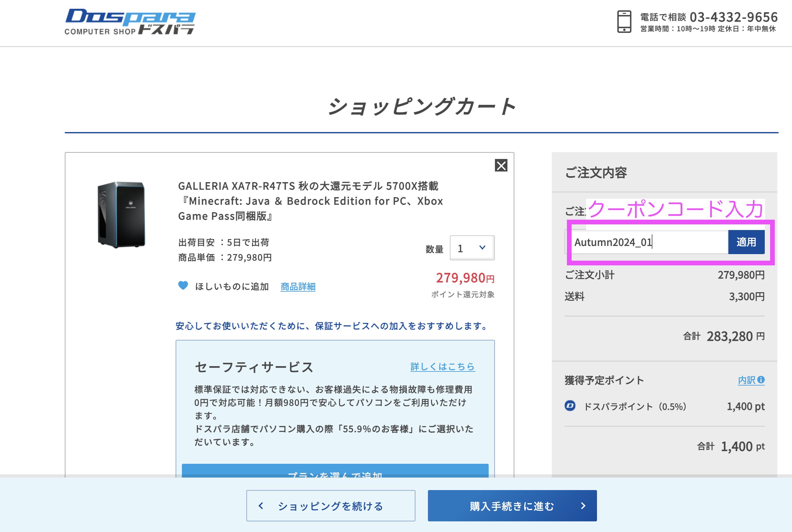Image resolution: width=792 pixels, height=532 pixels.
Task: Open the 内訳 points breakdown link
Action: pyautogui.click(x=751, y=380)
